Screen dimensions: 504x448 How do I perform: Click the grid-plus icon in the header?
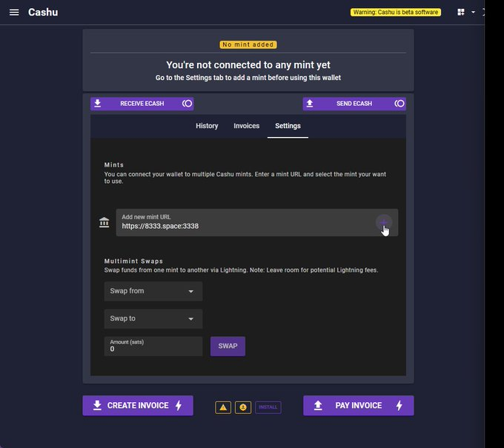[x=461, y=13]
